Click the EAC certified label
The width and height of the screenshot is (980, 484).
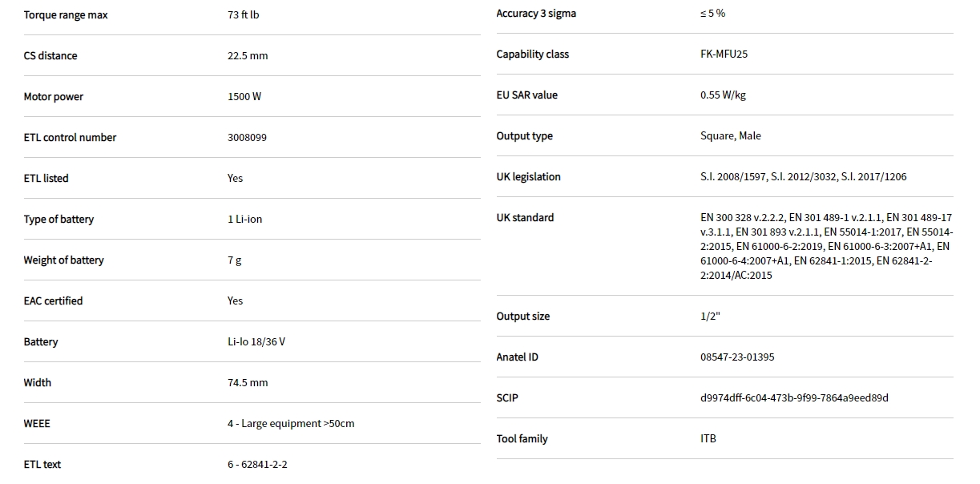pos(53,301)
